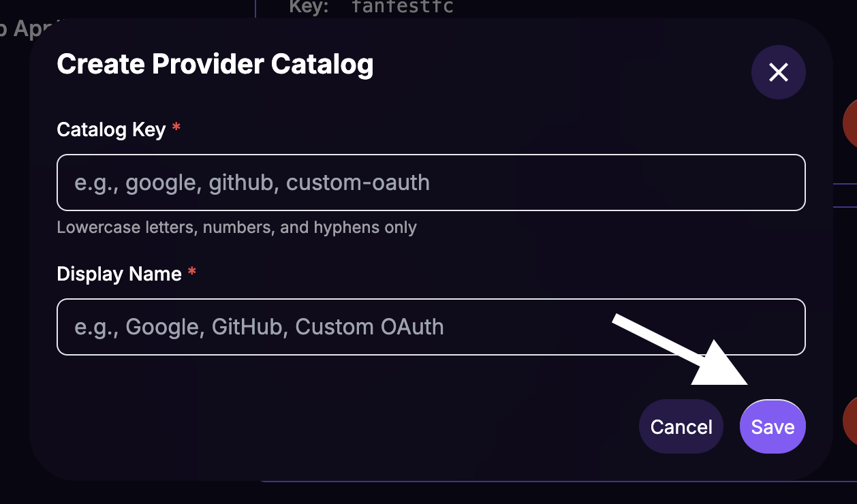Dismiss the dialog with the X icon
The image size is (857, 504).
tap(778, 72)
